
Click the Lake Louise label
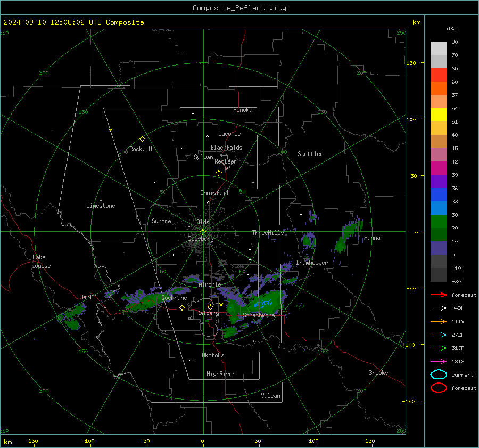(x=41, y=262)
